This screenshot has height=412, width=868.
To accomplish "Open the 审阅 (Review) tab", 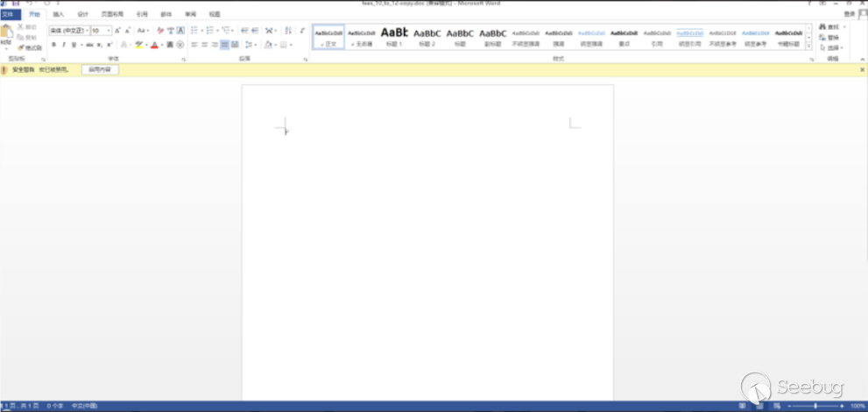I will (190, 14).
